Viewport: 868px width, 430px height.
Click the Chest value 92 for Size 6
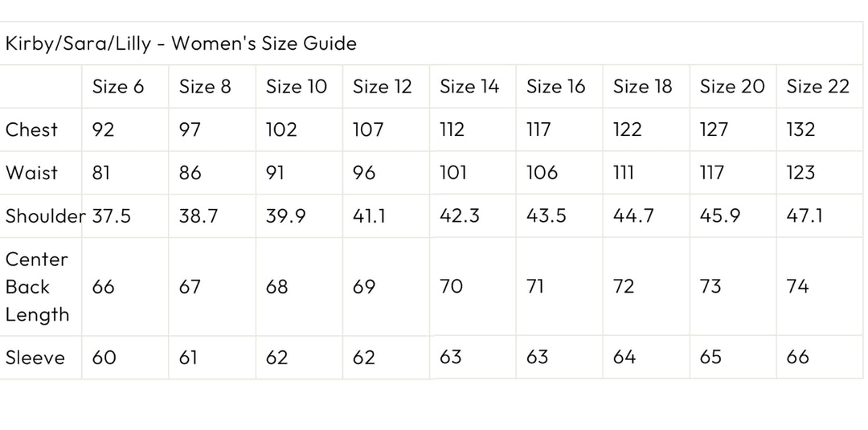(104, 130)
